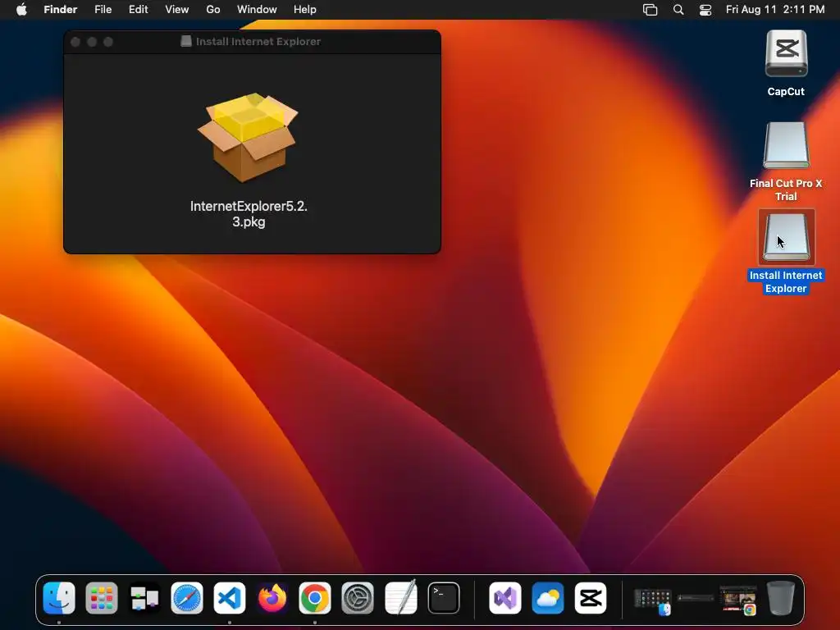Click the Install Internet Explorer title bar proxy icon
This screenshot has width=840, height=630.
point(186,41)
